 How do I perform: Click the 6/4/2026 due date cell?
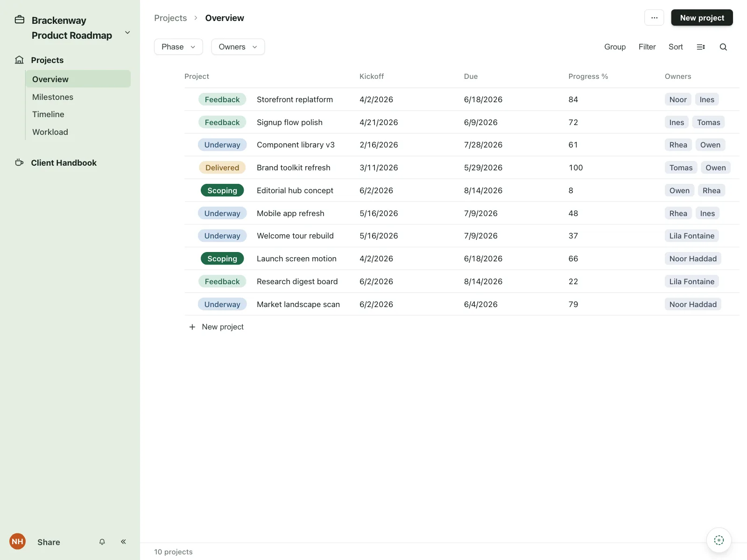481,304
